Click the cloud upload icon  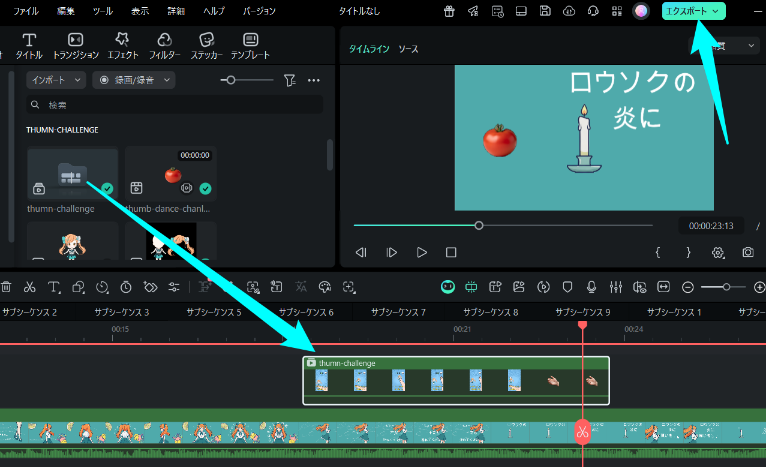coord(569,11)
